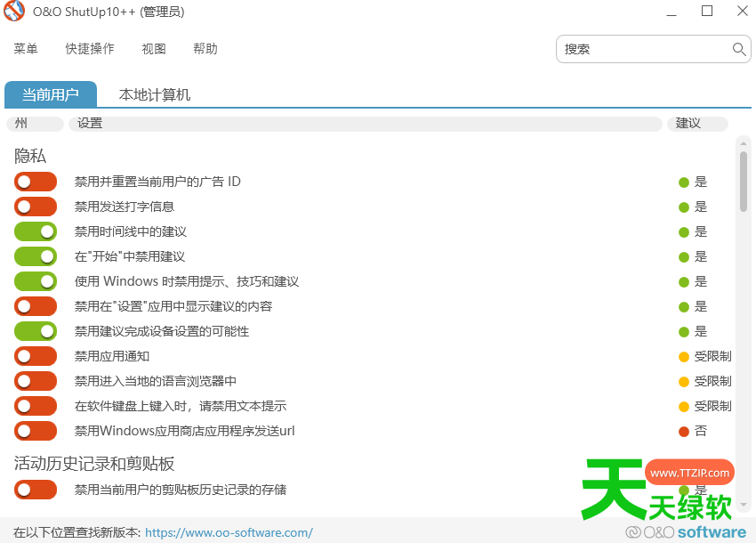Select 禁用在"设置"应用中显示建议的内容 text

pyautogui.click(x=173, y=306)
